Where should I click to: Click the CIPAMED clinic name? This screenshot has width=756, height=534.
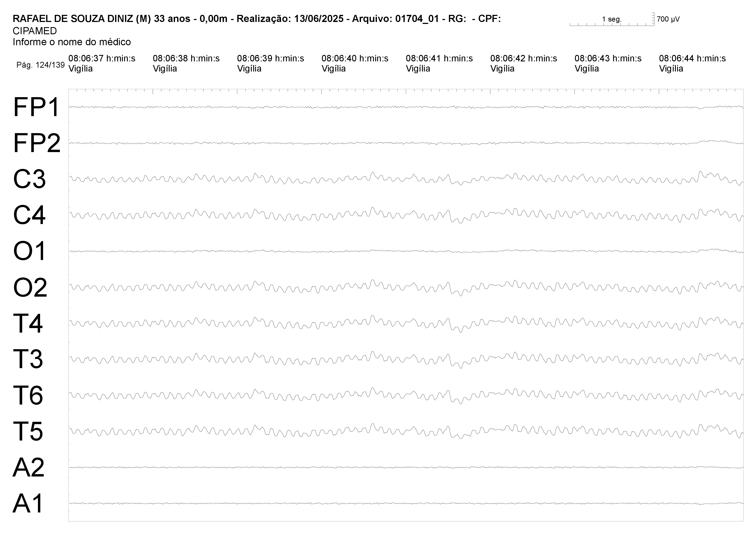point(35,31)
